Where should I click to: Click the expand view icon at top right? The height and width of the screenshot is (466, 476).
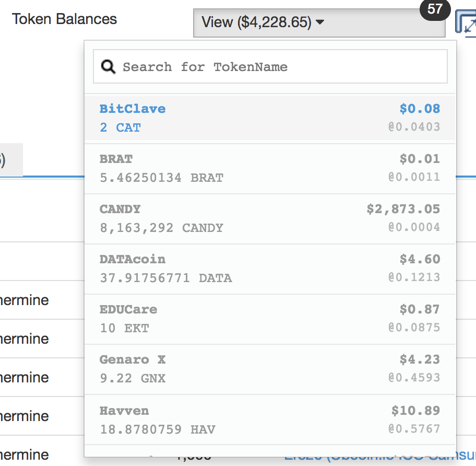(466, 23)
